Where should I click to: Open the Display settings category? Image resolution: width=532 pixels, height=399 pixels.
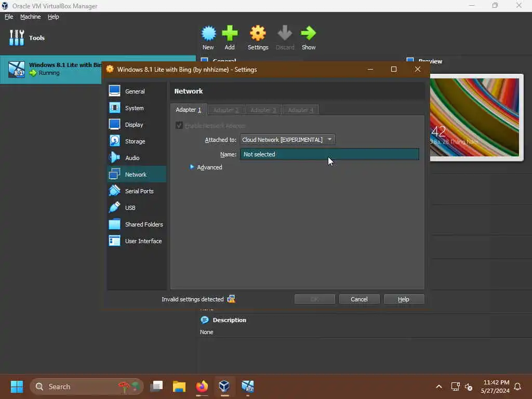click(137, 125)
